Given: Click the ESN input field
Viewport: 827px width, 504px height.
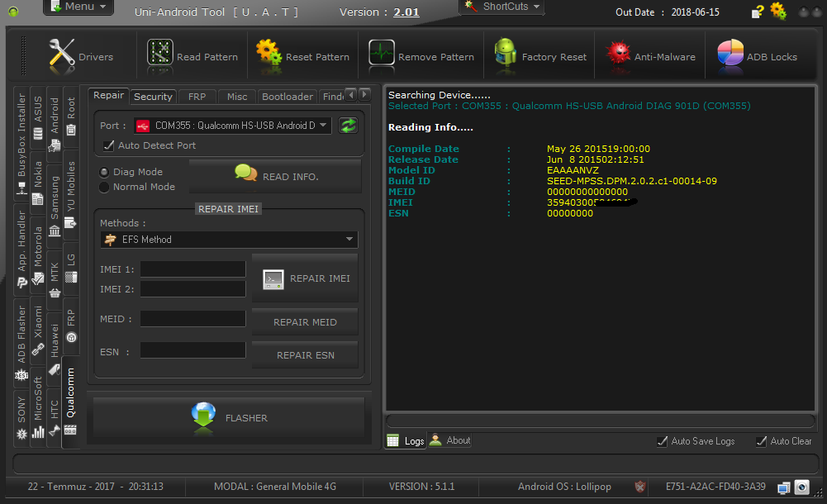Looking at the screenshot, I should pos(192,350).
